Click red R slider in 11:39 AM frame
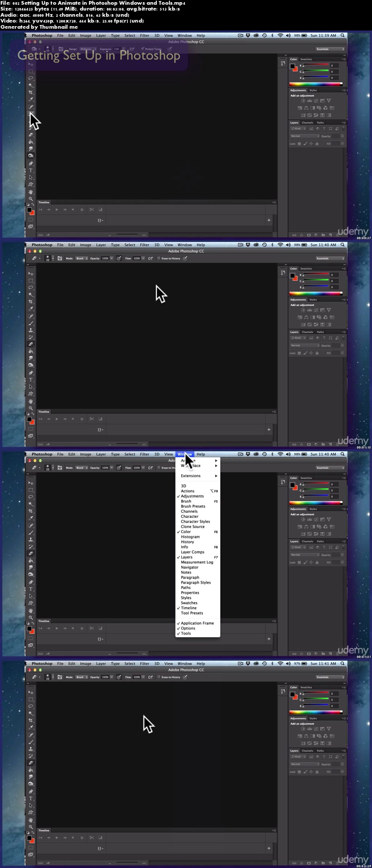 click(x=316, y=65)
